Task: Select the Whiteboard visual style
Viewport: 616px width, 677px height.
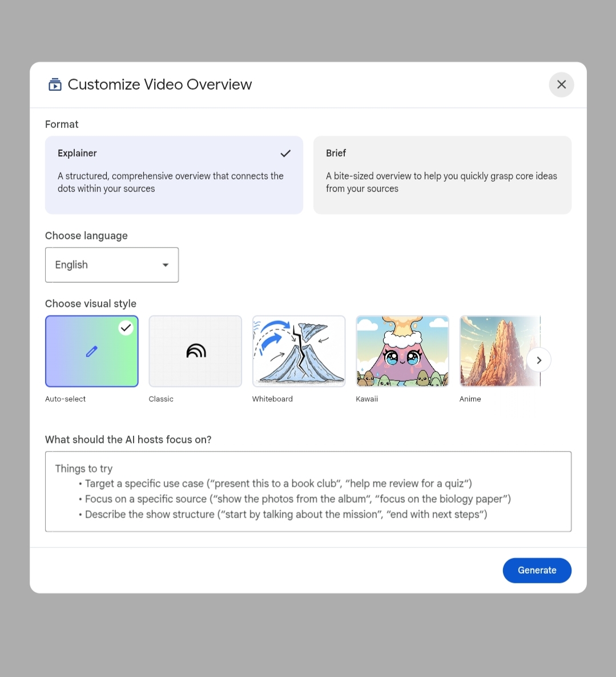Action: 299,351
